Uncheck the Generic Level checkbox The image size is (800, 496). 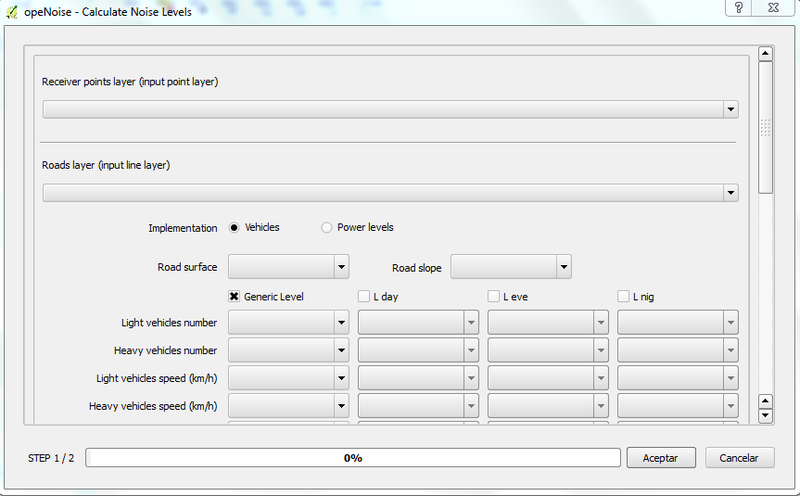(x=235, y=296)
